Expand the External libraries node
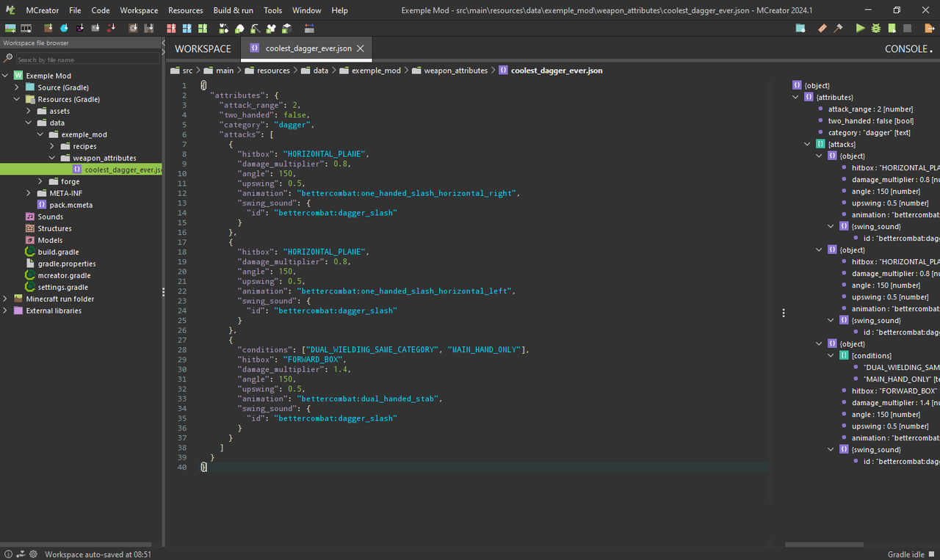 tap(6, 310)
